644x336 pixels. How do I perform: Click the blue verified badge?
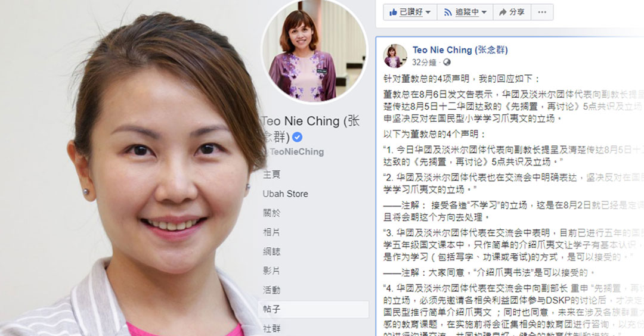[x=298, y=137]
